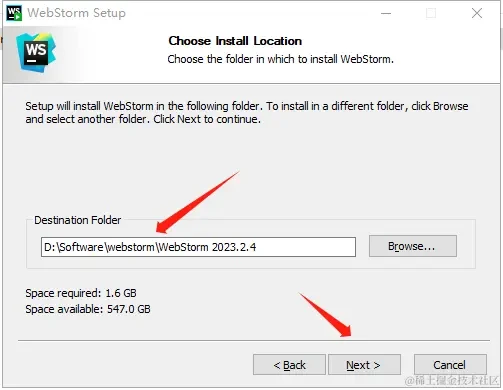
Task: Click the "Space required: 1.6 GB" text
Action: pyautogui.click(x=81, y=293)
